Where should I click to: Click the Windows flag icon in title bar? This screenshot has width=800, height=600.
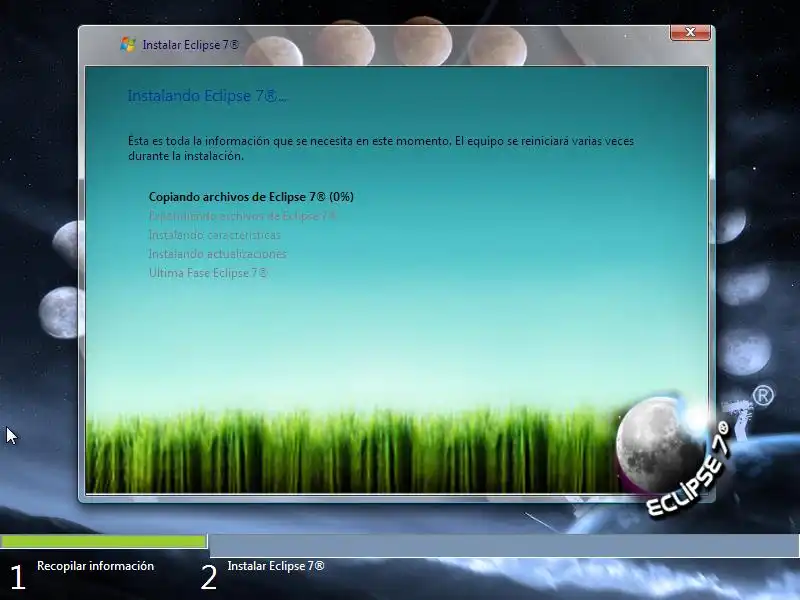(128, 44)
